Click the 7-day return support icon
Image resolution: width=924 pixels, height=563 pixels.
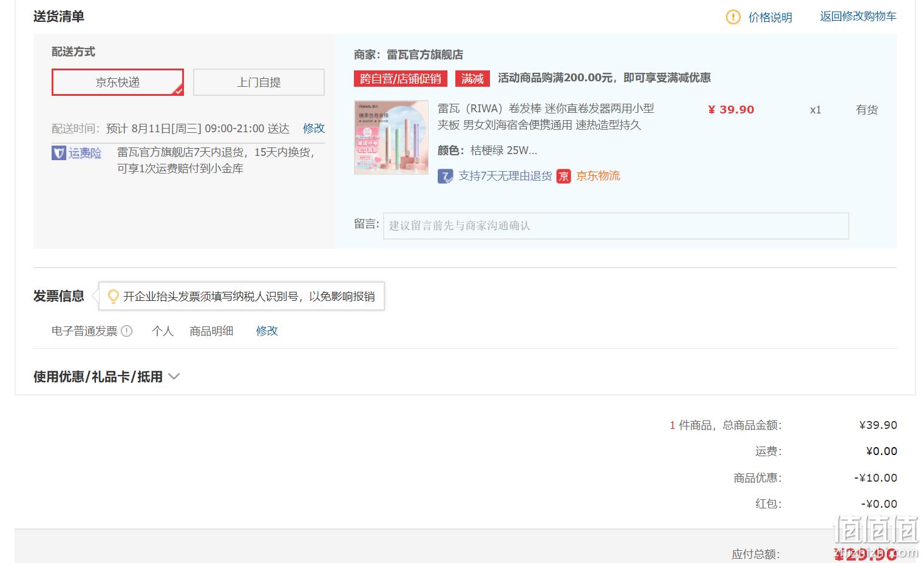(x=446, y=177)
